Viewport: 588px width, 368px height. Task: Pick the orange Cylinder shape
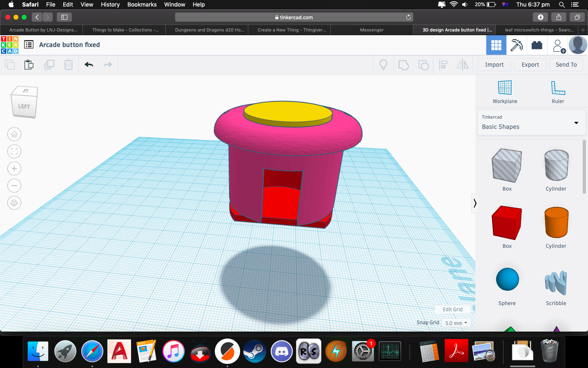pyautogui.click(x=556, y=222)
